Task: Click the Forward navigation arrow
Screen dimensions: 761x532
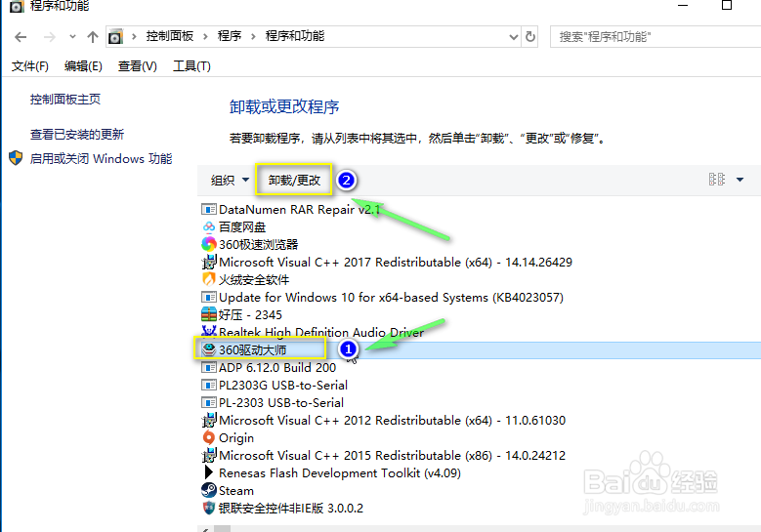Action: [x=50, y=37]
